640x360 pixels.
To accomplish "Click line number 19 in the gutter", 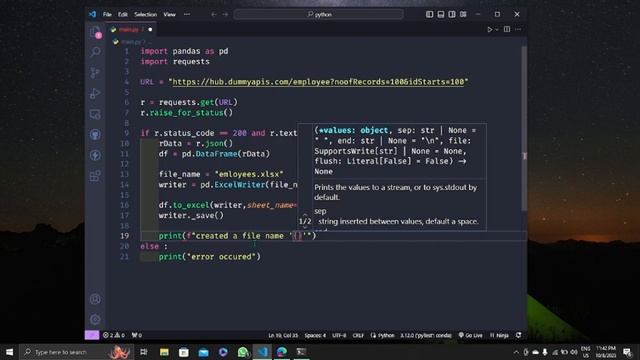I will [124, 236].
